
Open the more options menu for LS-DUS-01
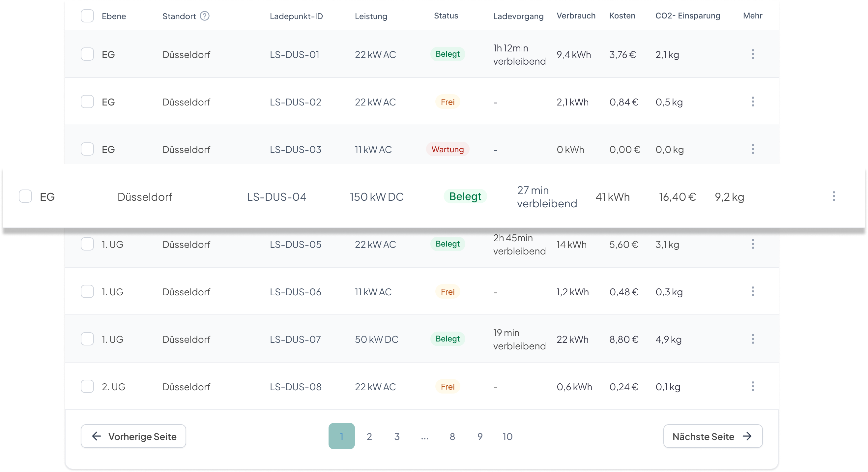coord(752,54)
